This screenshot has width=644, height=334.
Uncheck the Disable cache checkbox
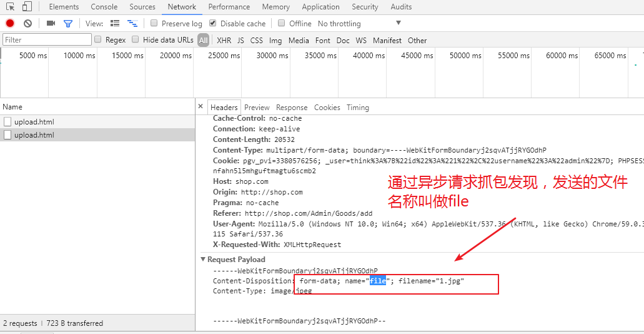[213, 23]
